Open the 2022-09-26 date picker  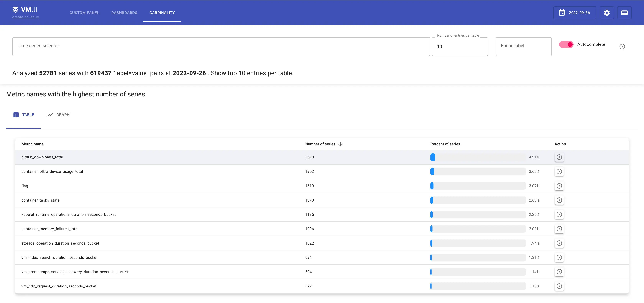pyautogui.click(x=574, y=12)
